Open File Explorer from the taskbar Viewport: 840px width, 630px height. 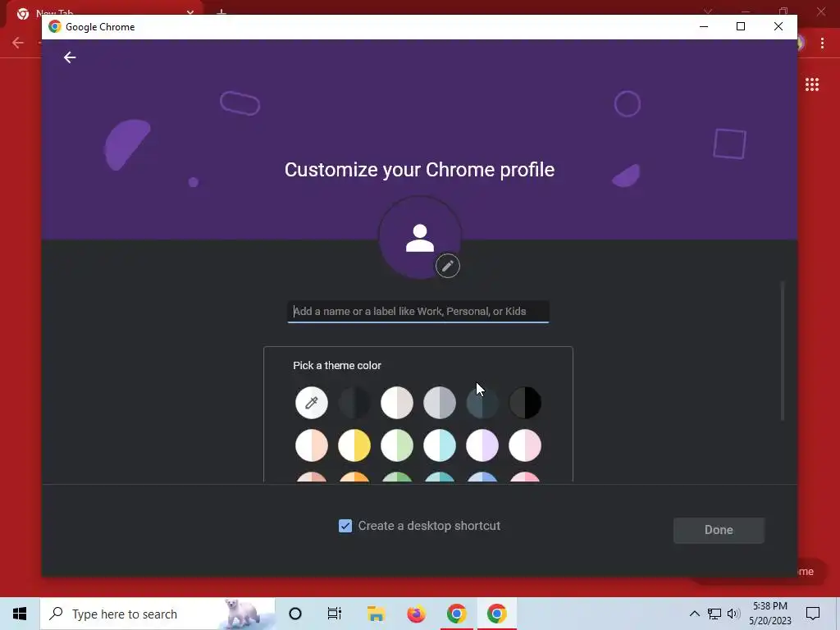click(x=376, y=614)
